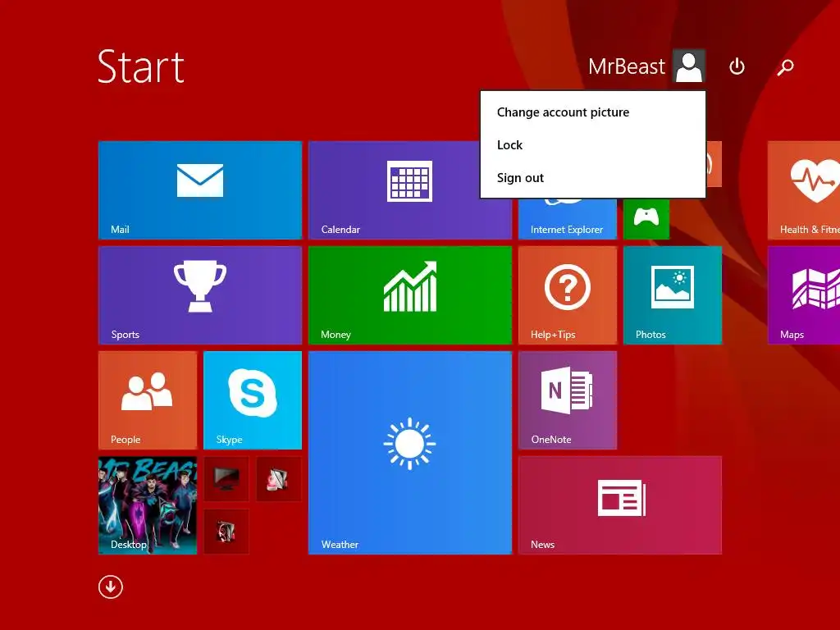840x630 pixels.
Task: Open the News tile
Action: coord(620,505)
